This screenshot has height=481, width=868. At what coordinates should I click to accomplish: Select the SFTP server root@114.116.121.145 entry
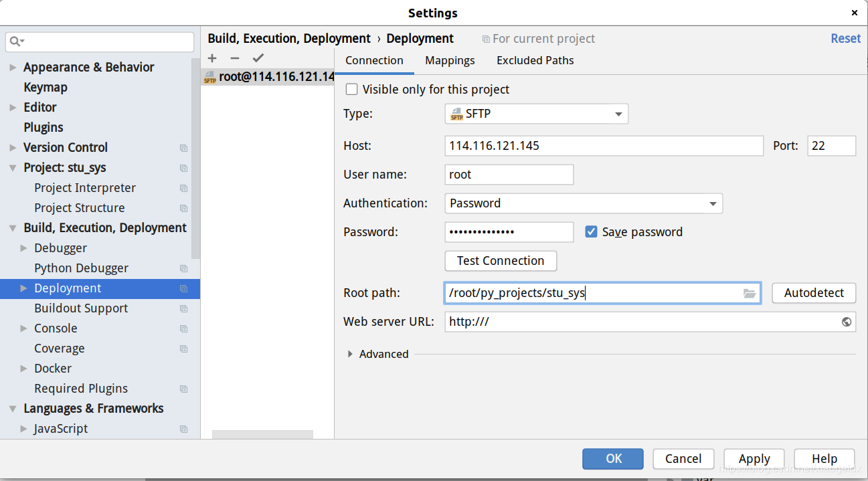click(x=268, y=77)
